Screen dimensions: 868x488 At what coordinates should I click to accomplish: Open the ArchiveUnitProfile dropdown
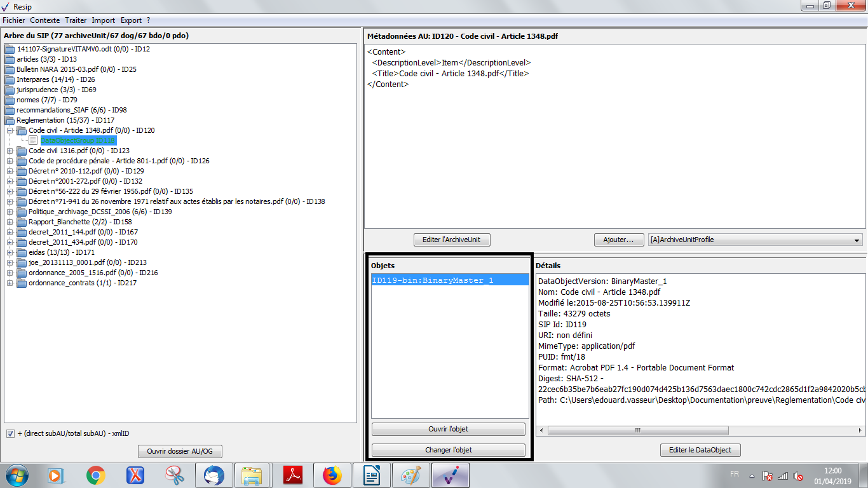(754, 240)
